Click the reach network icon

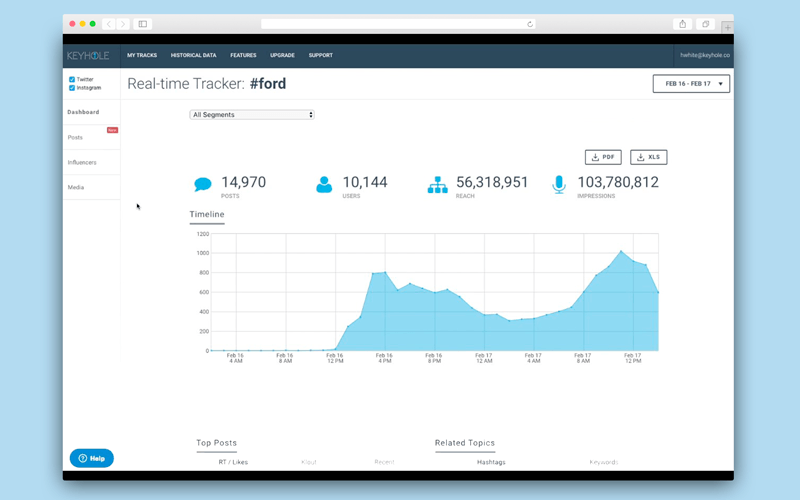437,185
